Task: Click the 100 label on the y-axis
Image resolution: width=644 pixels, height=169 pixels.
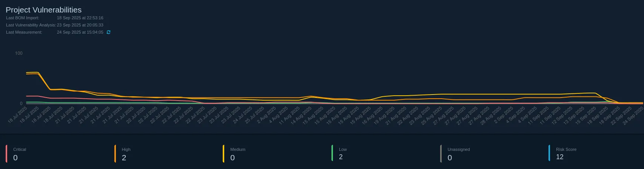Action: pos(18,53)
